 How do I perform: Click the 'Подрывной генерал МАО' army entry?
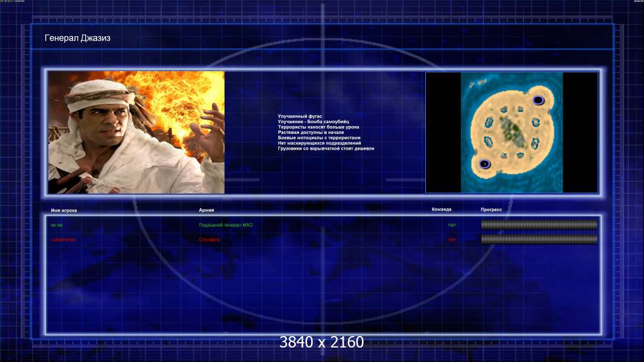point(226,225)
